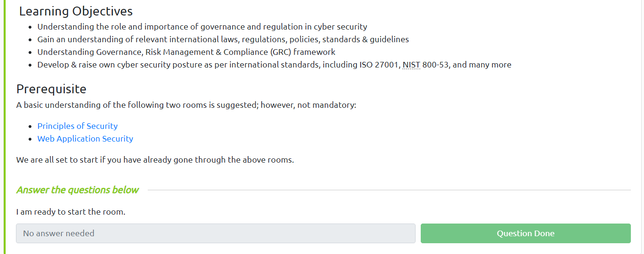644x254 pixels.
Task: Click the governance and regulation objective bullet text
Action: pyautogui.click(x=202, y=27)
